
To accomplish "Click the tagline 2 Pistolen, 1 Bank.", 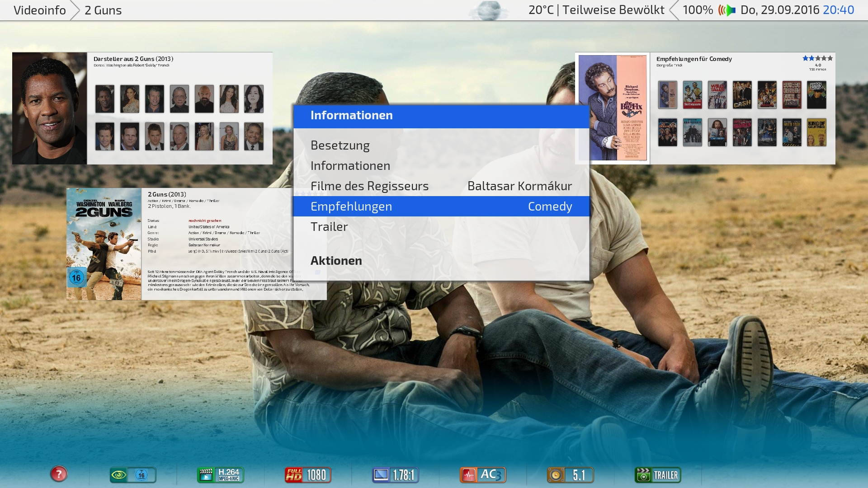I will click(169, 206).
